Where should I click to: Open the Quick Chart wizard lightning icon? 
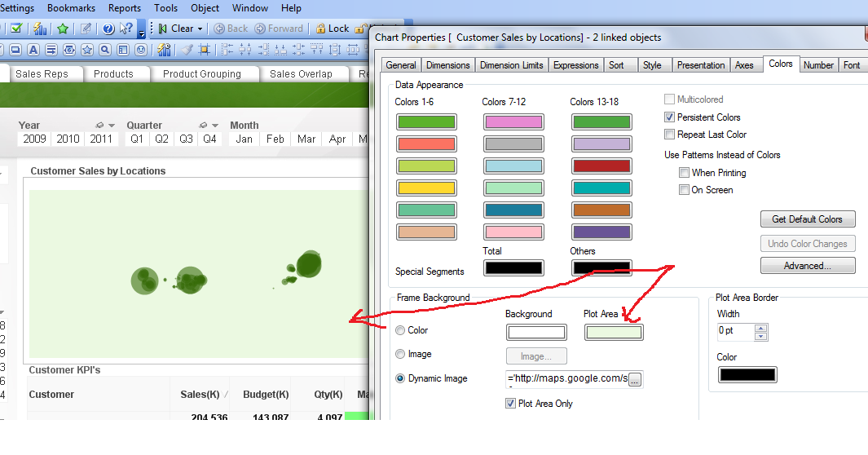(x=40, y=29)
